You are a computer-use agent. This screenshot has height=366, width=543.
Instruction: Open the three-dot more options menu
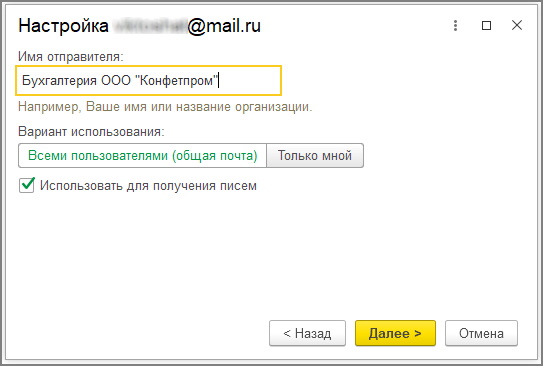tap(455, 25)
